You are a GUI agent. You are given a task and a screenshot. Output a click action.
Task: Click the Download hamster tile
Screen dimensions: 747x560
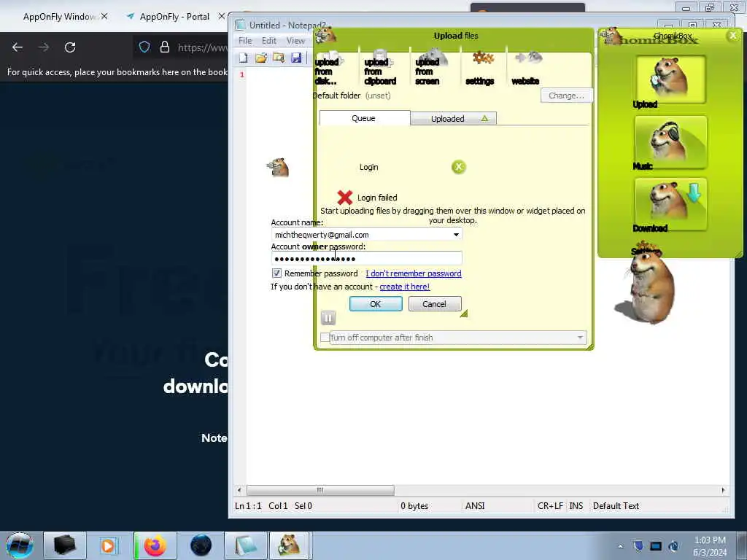670,204
